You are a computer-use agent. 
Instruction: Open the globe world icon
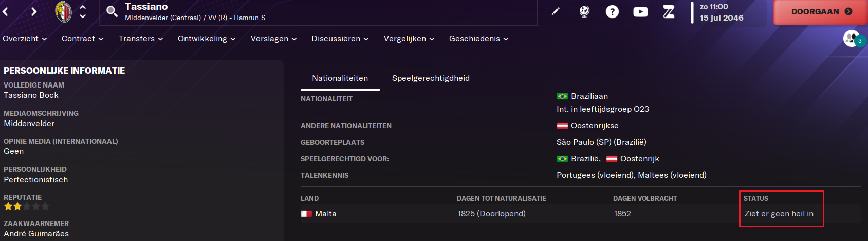(584, 11)
